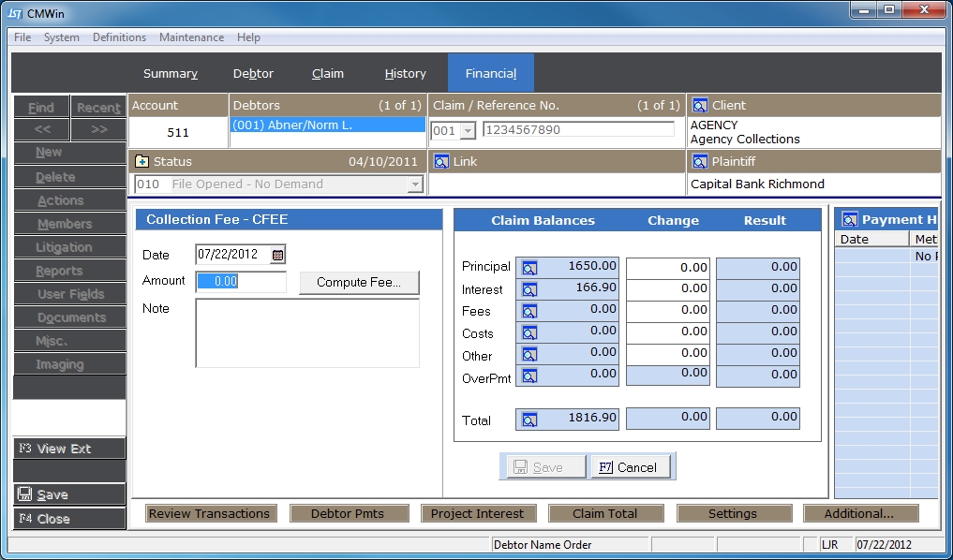Expand the claim number 001 dropdown
This screenshot has width=953, height=560.
pos(468,131)
